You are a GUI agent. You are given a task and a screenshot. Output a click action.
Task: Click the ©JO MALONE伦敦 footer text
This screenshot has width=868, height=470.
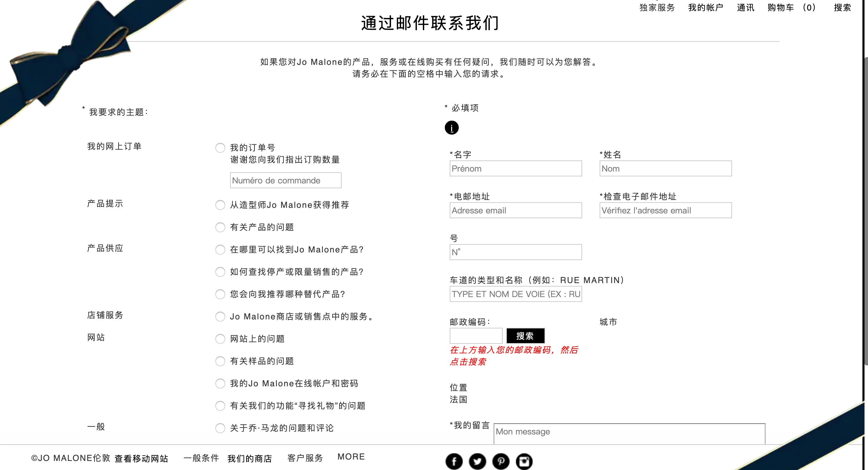[x=71, y=458]
